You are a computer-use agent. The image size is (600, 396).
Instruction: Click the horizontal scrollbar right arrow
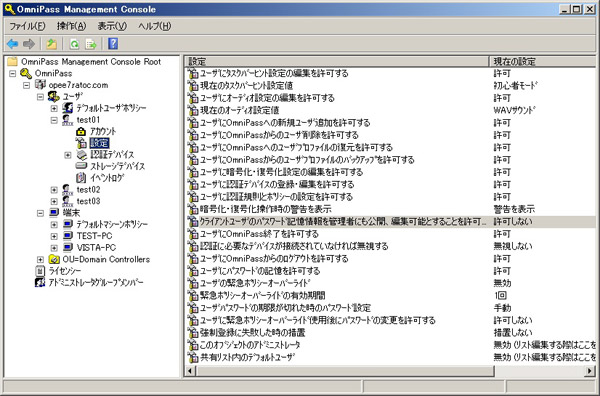pos(590,371)
